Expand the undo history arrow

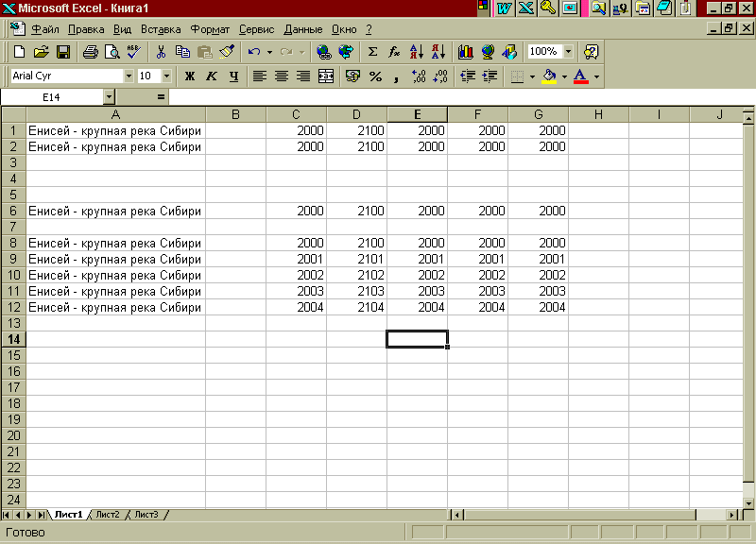(269, 52)
